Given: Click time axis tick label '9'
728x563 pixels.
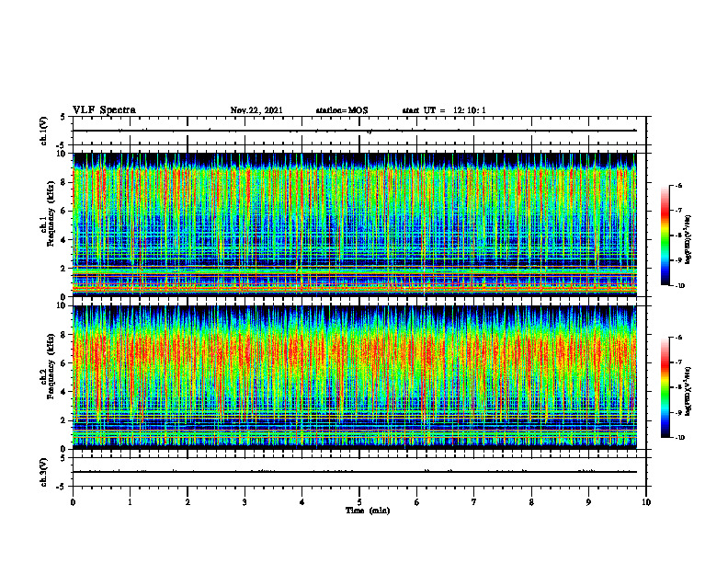Looking at the screenshot, I should coord(588,502).
